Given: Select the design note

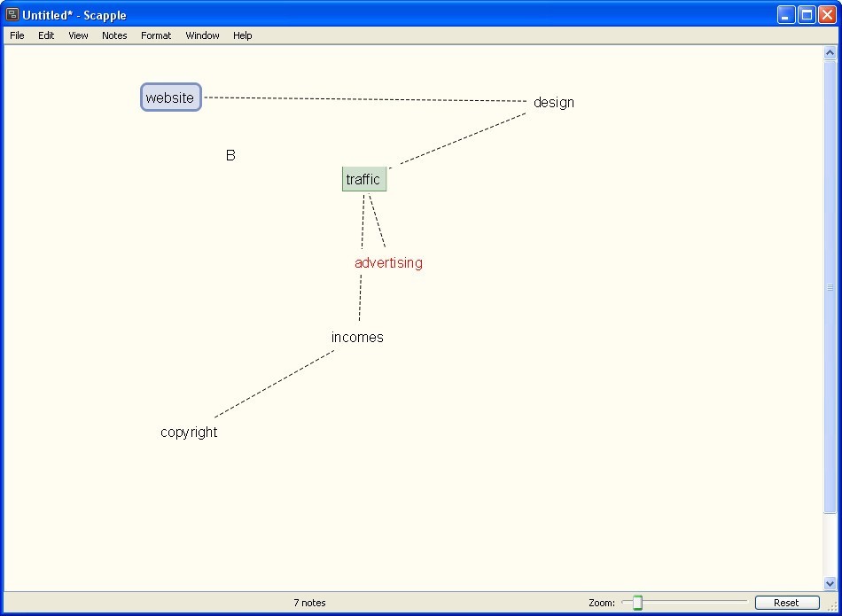Looking at the screenshot, I should [553, 103].
